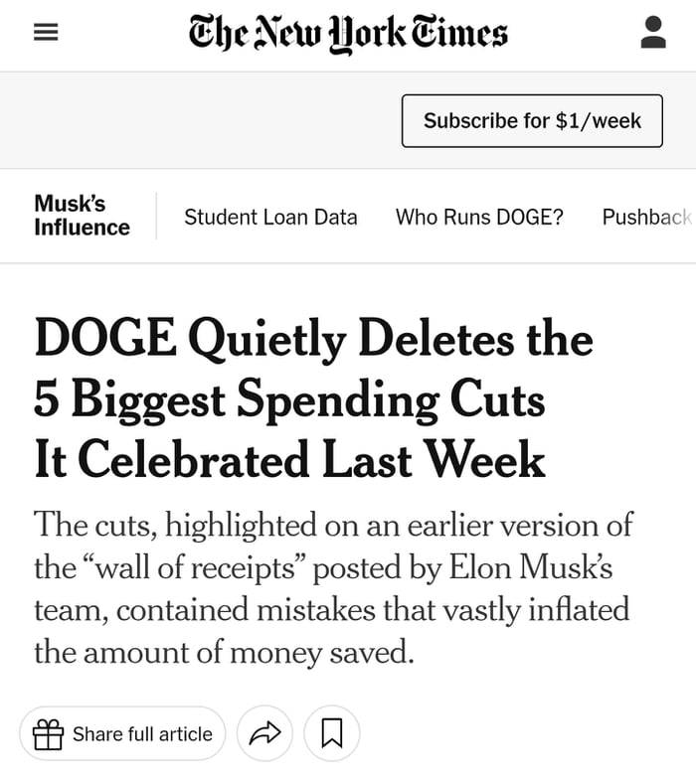Click "5 Biggest Spending Cuts" headline line

[289, 400]
